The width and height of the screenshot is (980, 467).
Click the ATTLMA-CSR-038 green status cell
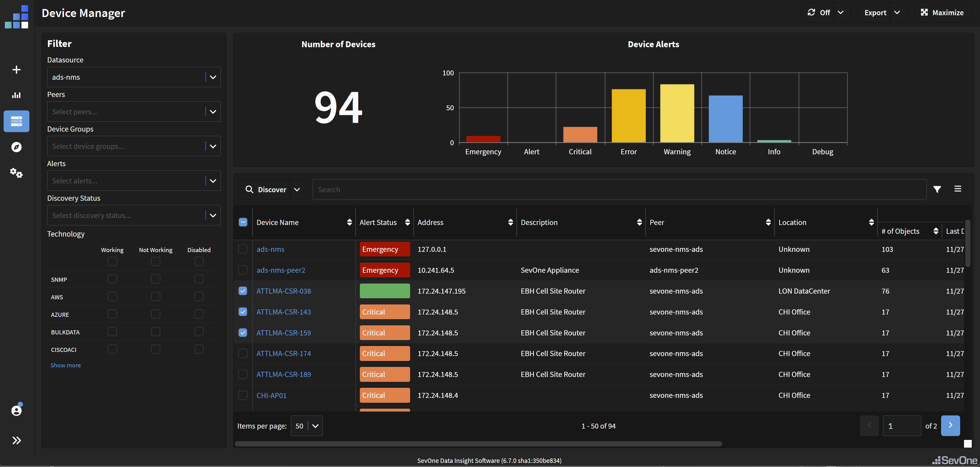pyautogui.click(x=385, y=291)
